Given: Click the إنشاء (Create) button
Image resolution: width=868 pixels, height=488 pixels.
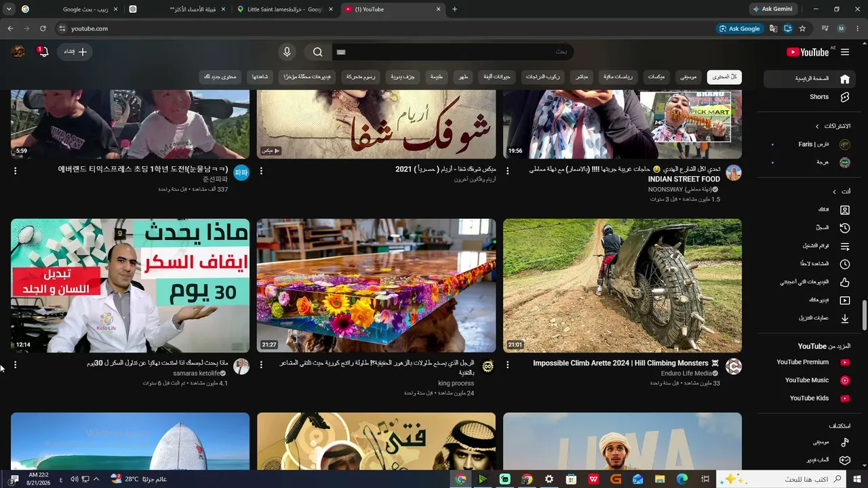Looking at the screenshot, I should point(75,52).
